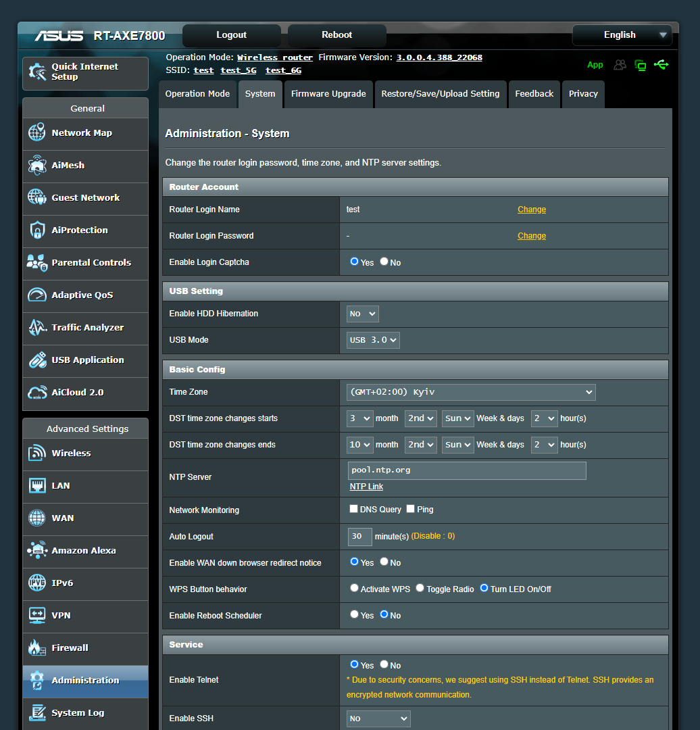Open the Enable SSH dropdown

coord(378,719)
